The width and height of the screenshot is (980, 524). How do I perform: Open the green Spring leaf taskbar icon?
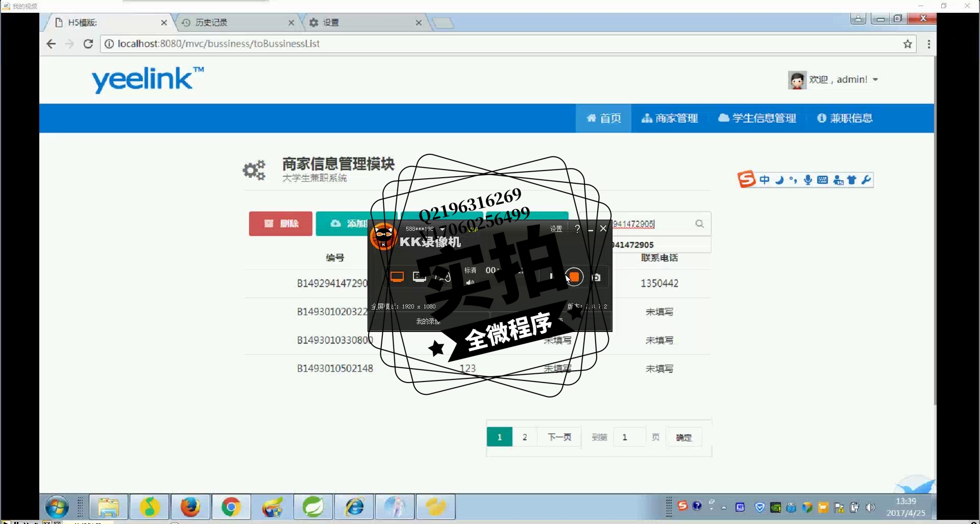click(x=313, y=507)
